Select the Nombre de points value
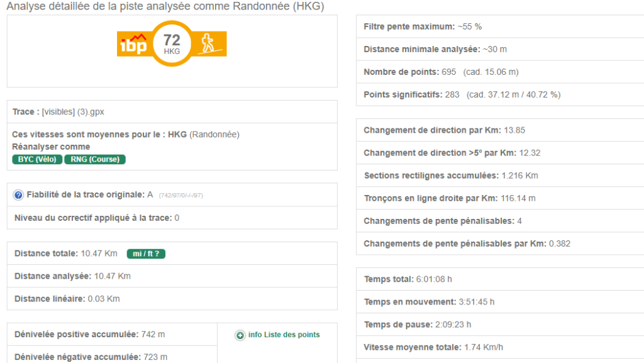Screen dimensions: 644x363 [x=448, y=72]
